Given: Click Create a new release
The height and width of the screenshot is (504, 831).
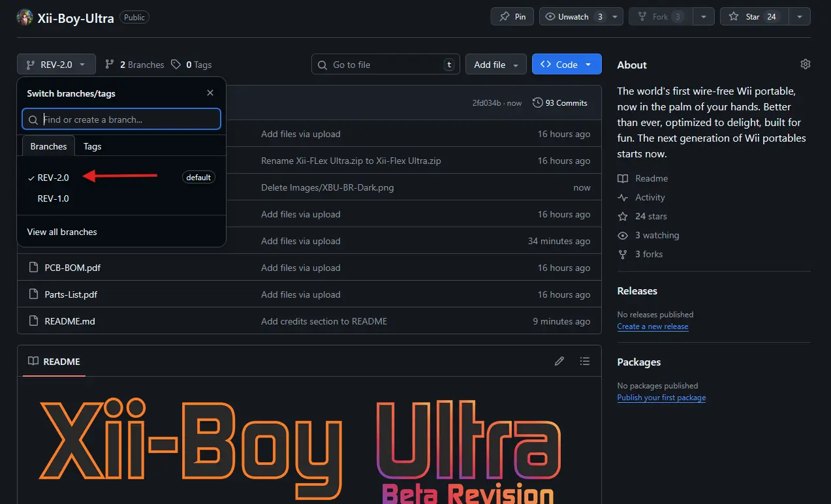Looking at the screenshot, I should click(x=653, y=326).
